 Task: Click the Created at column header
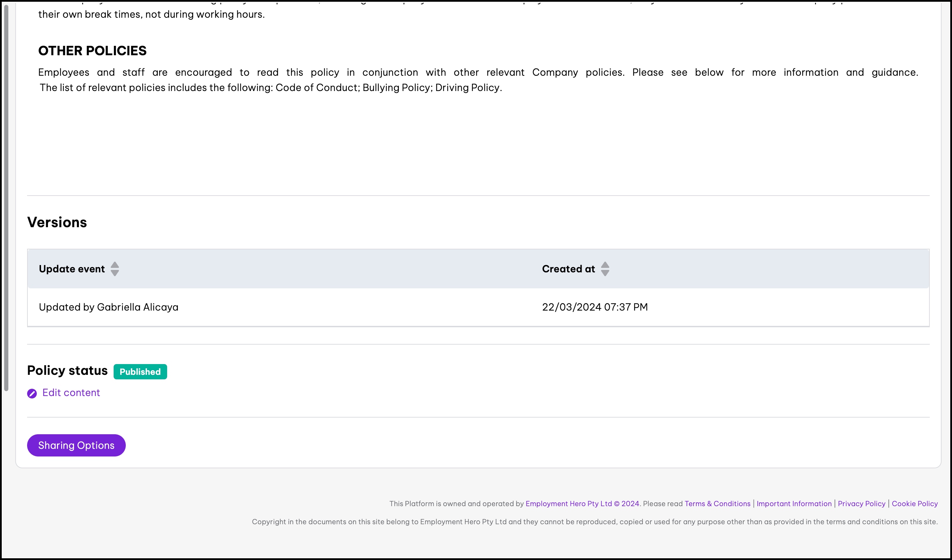(x=568, y=269)
